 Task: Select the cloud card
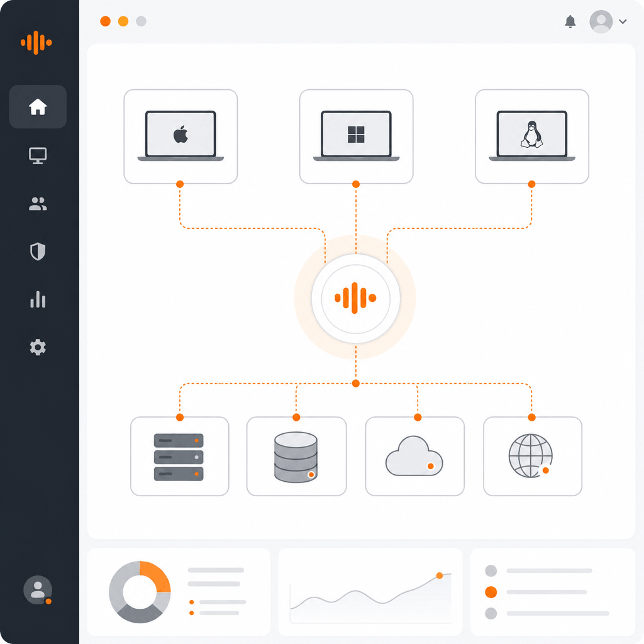point(415,457)
